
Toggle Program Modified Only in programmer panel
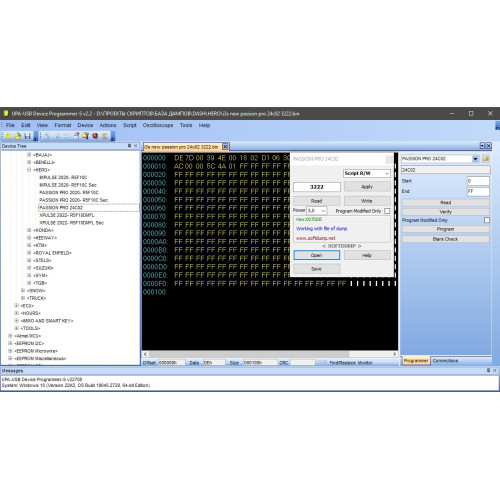coord(487,220)
